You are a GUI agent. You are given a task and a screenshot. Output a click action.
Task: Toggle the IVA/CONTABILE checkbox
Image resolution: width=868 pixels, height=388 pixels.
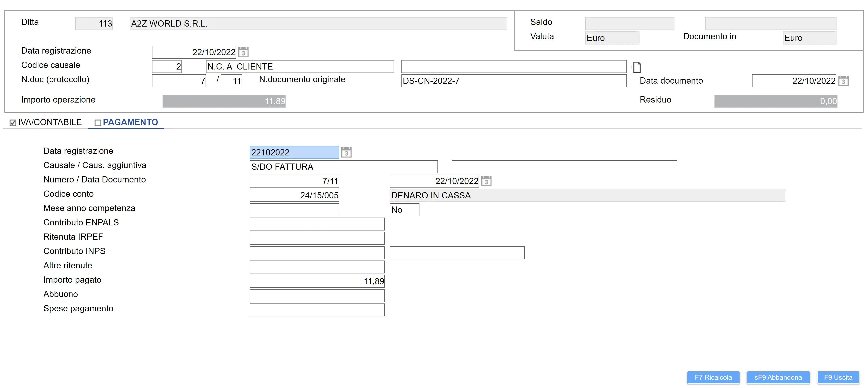coord(13,123)
